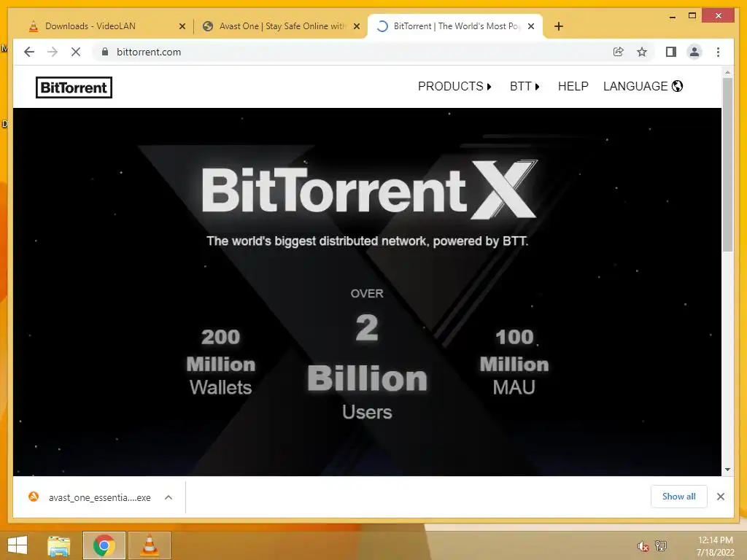Close the BitTorrent tab
Image resolution: width=747 pixels, height=560 pixels.
point(531,26)
